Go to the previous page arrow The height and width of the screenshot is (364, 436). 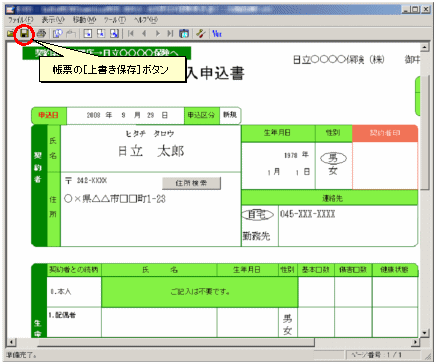tap(144, 34)
